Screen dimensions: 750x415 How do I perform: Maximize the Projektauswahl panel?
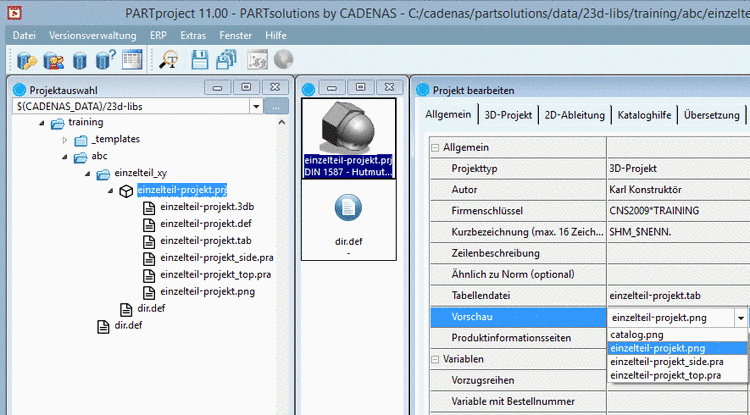click(x=246, y=87)
